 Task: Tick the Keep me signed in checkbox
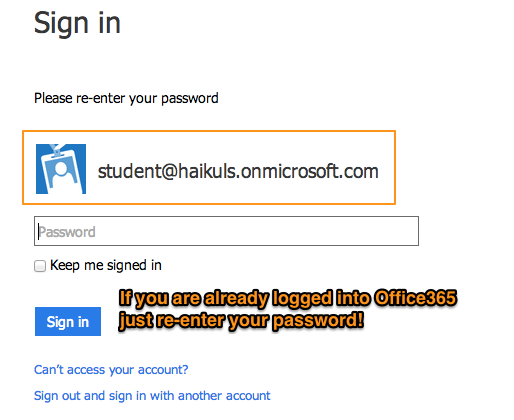40,266
